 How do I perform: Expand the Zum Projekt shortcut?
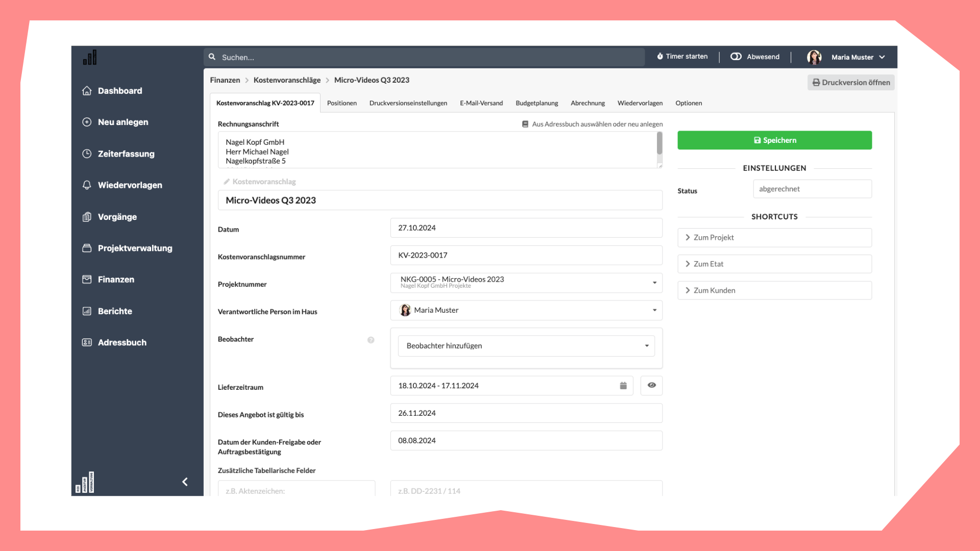tap(774, 238)
